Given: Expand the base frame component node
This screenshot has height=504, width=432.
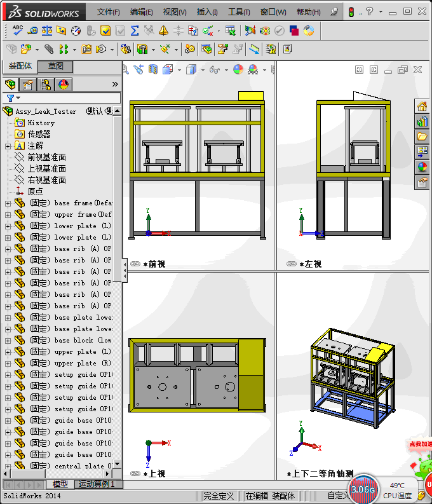Looking at the screenshot, I should tap(8, 203).
